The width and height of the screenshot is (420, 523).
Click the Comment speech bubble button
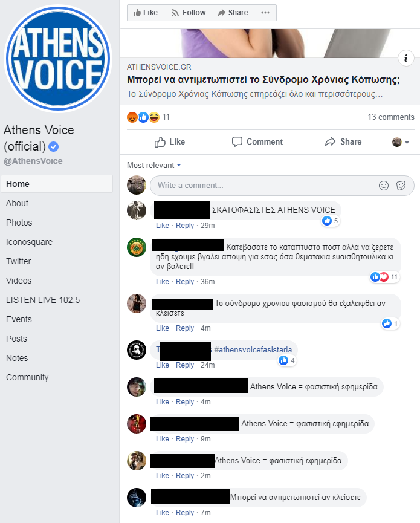(x=257, y=141)
